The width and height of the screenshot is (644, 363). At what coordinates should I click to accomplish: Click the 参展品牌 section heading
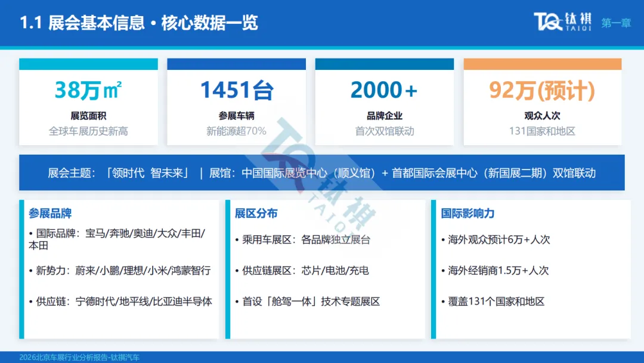[x=50, y=213]
